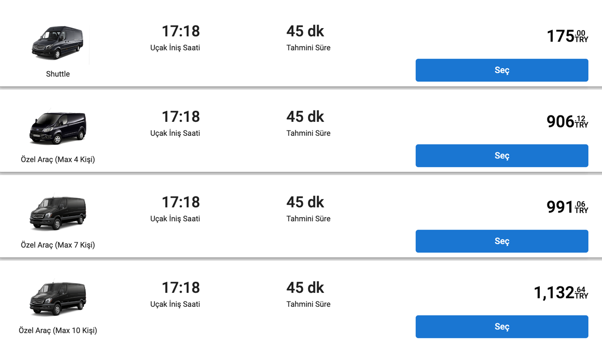Click Tahmini Süre in the Max 7 row

pyautogui.click(x=309, y=219)
